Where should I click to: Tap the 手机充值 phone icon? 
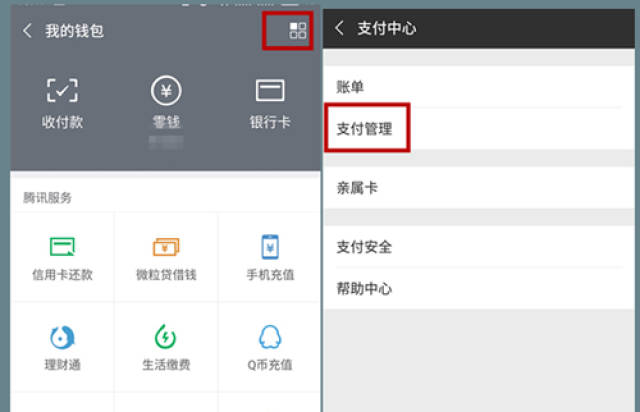[270, 247]
